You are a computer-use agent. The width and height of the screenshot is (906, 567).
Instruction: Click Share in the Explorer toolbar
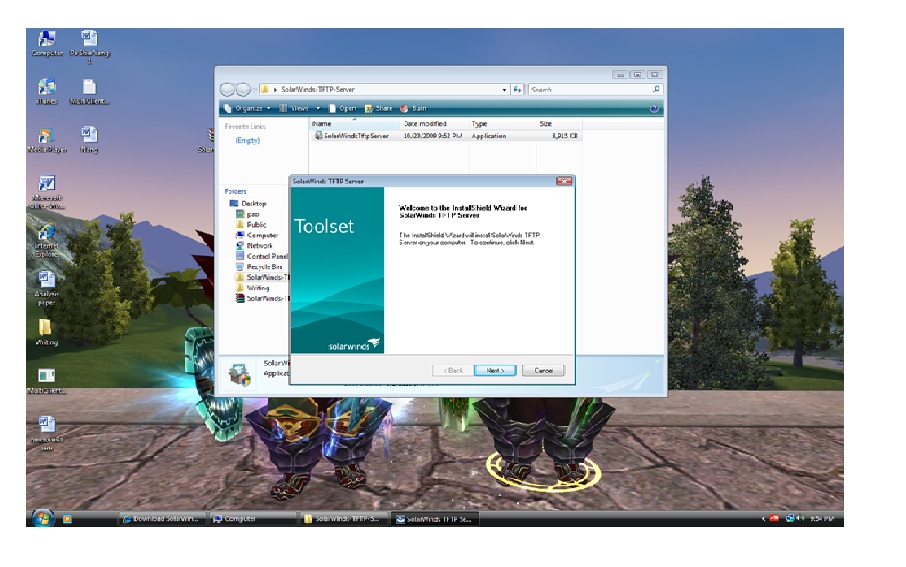click(x=378, y=109)
